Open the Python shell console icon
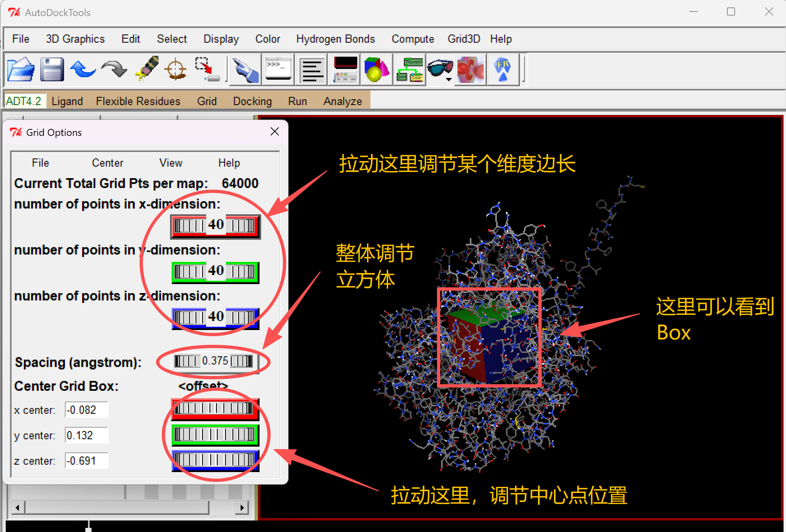786x532 pixels. [278, 69]
